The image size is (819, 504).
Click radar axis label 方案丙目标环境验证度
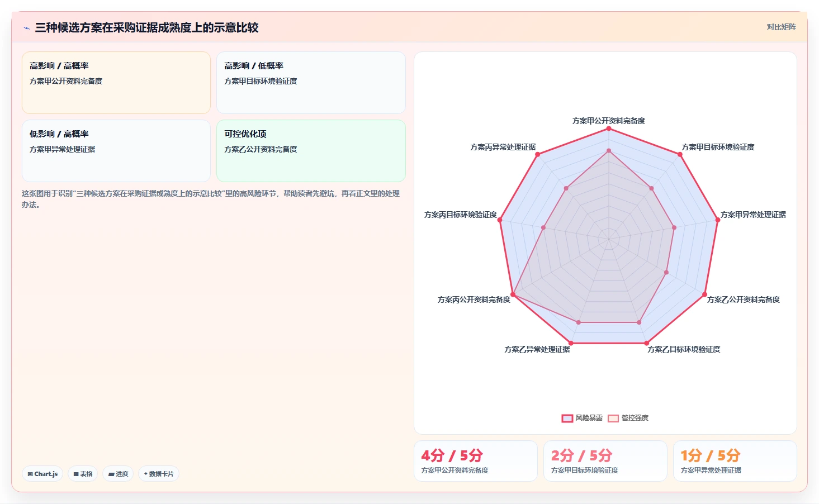461,215
